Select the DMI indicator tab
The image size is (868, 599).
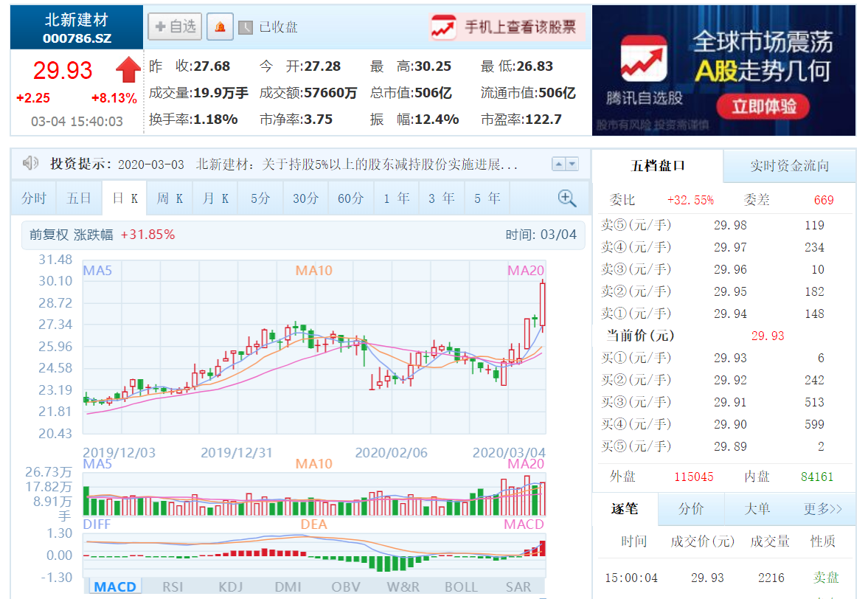click(288, 586)
